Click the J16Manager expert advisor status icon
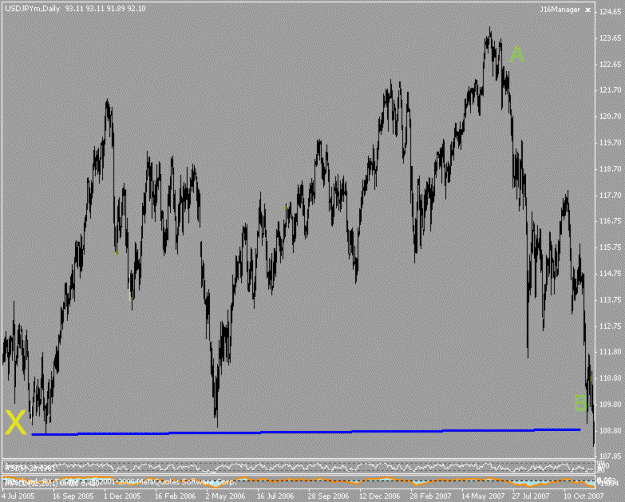The image size is (625, 502). pyautogui.click(x=588, y=10)
